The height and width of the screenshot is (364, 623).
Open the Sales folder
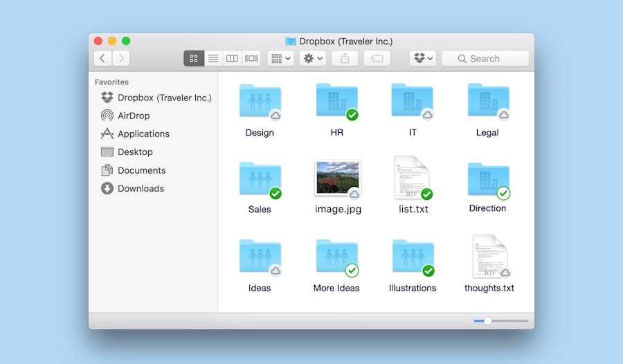coord(260,179)
